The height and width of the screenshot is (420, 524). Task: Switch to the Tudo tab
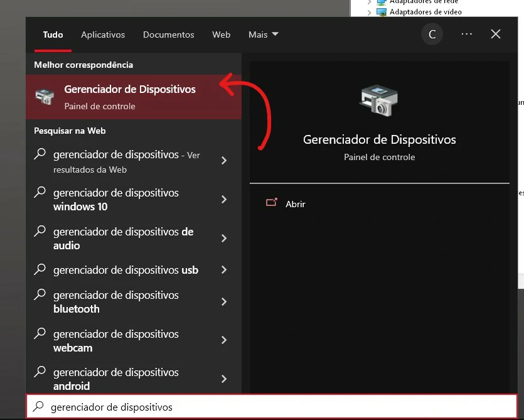click(x=53, y=35)
